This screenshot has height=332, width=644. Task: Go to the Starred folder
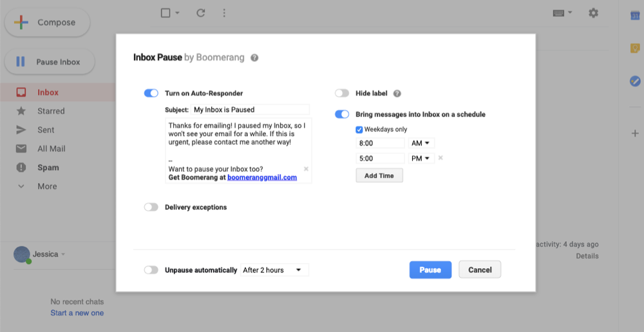51,111
